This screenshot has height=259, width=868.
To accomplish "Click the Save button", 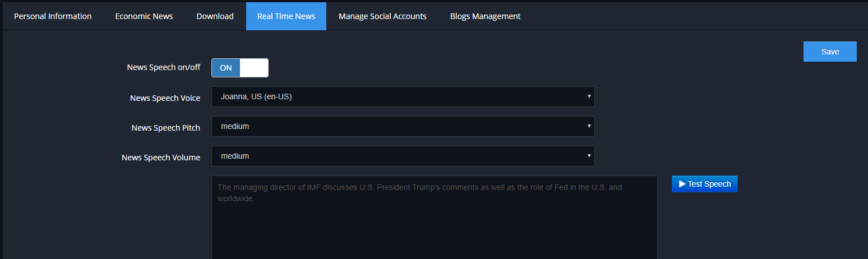I will (x=830, y=52).
